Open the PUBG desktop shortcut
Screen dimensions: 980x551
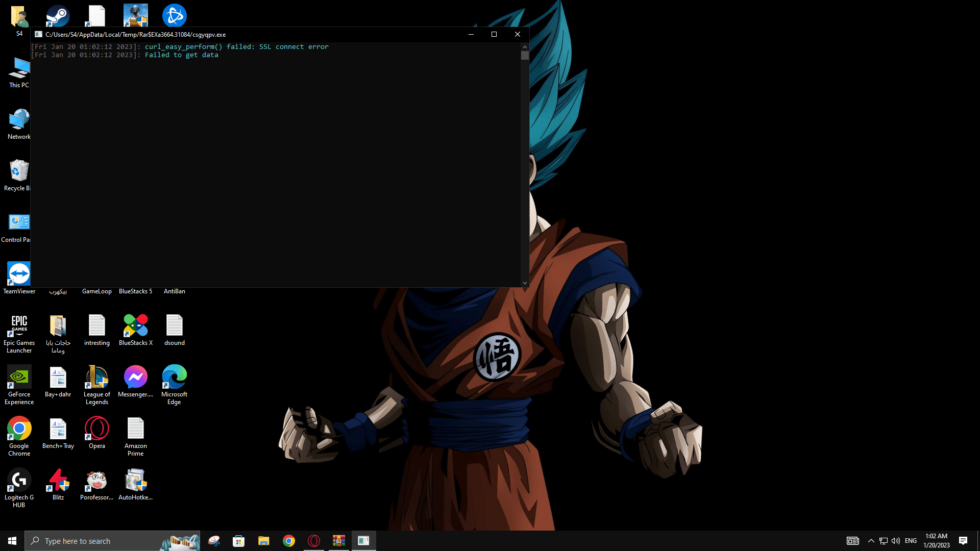[x=135, y=16]
